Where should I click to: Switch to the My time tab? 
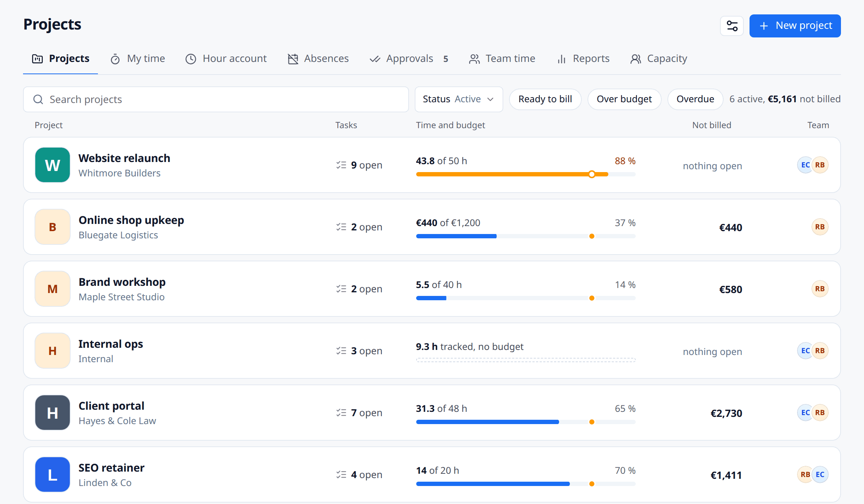click(x=138, y=59)
